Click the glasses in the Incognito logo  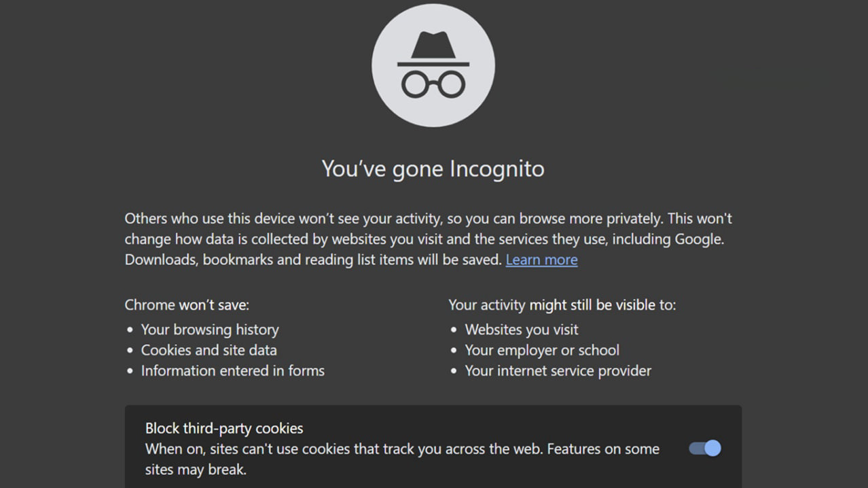(433, 83)
